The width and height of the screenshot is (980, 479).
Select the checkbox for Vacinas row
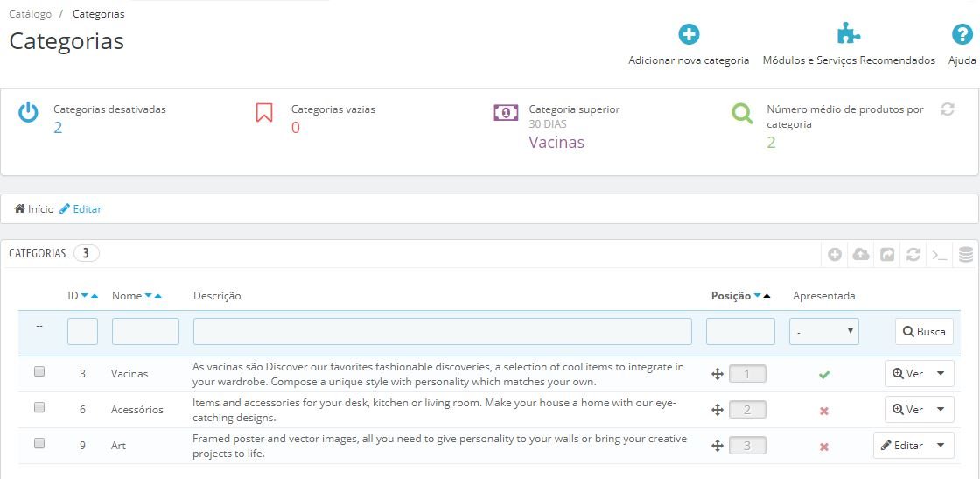[x=39, y=372]
